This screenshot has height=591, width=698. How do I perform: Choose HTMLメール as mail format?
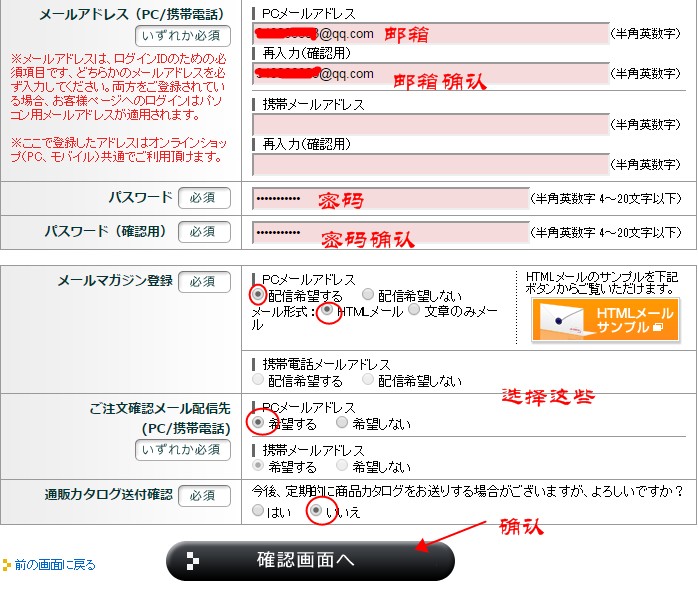click(x=326, y=311)
